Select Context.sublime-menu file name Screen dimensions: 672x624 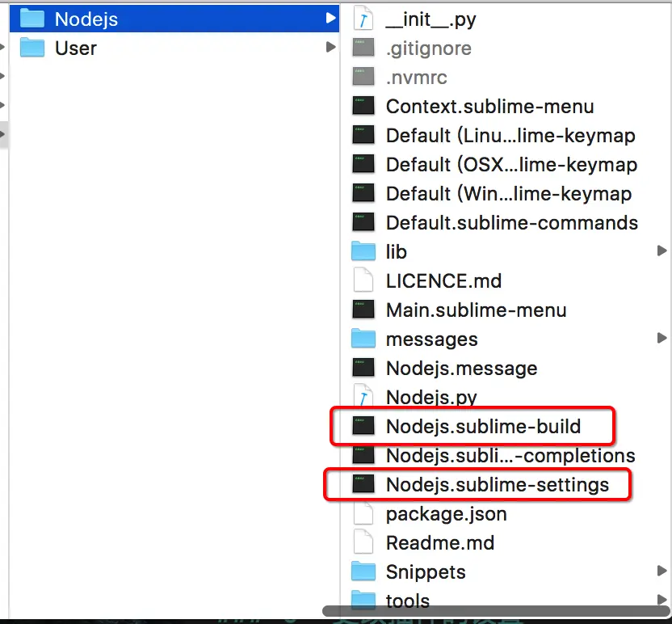[489, 107]
